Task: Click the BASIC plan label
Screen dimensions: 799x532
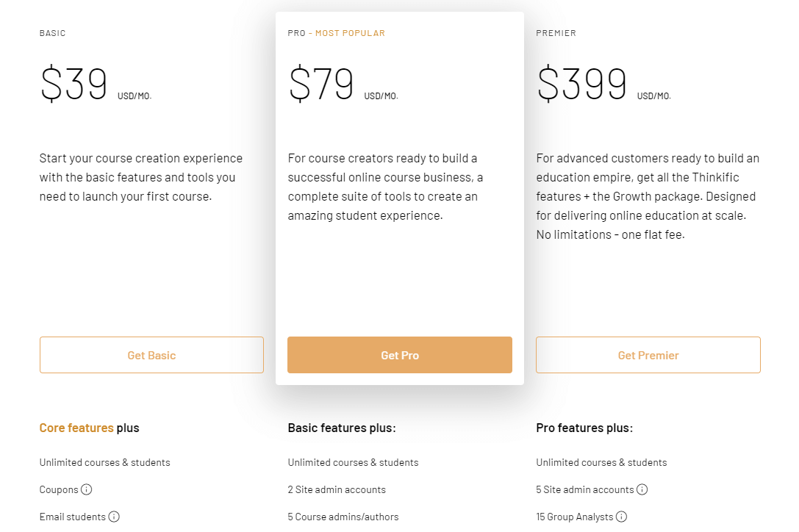Action: [x=53, y=33]
